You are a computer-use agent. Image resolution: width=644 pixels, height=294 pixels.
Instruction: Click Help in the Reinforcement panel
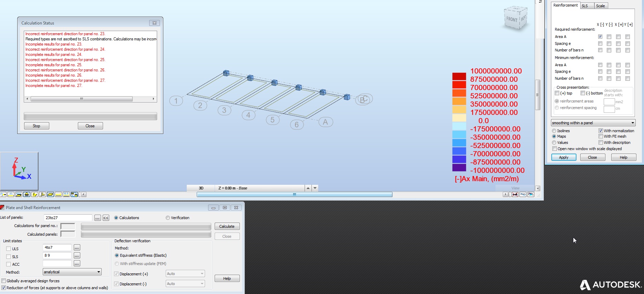pos(624,157)
